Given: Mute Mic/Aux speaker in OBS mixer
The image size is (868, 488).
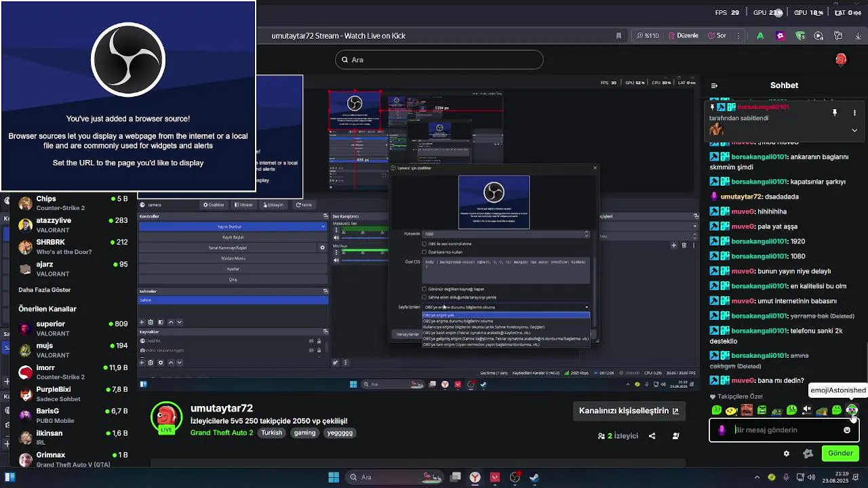Looking at the screenshot, I should pos(336,260).
